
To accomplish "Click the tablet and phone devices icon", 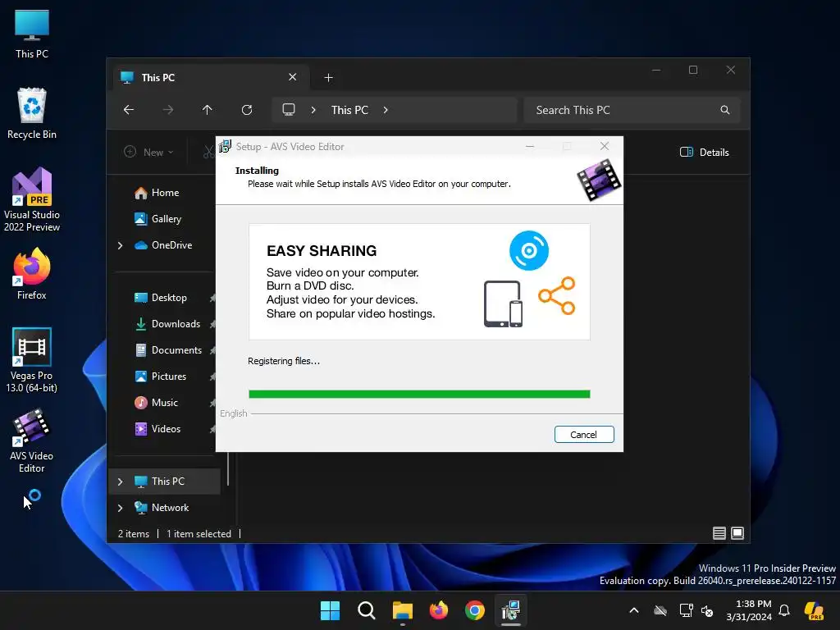I will point(503,304).
